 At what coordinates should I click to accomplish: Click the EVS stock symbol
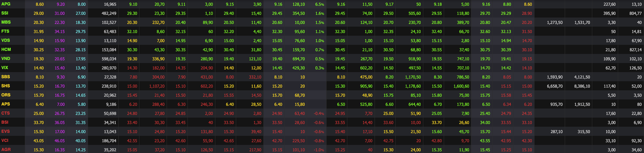[x=5, y=131]
